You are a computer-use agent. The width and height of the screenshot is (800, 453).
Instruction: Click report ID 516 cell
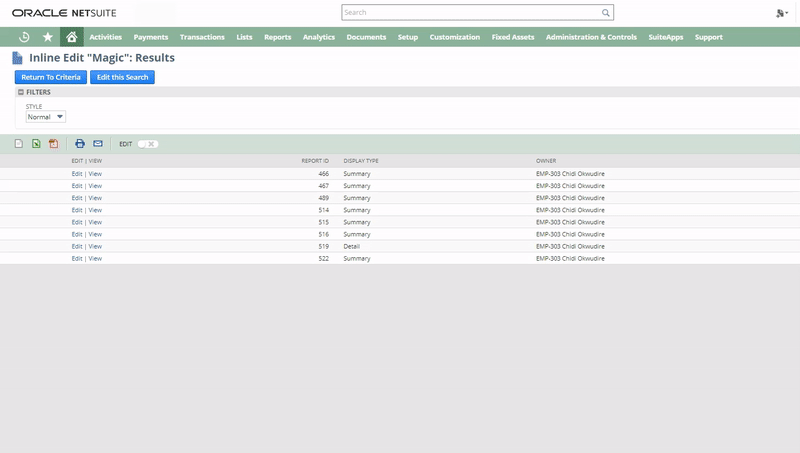323,235
